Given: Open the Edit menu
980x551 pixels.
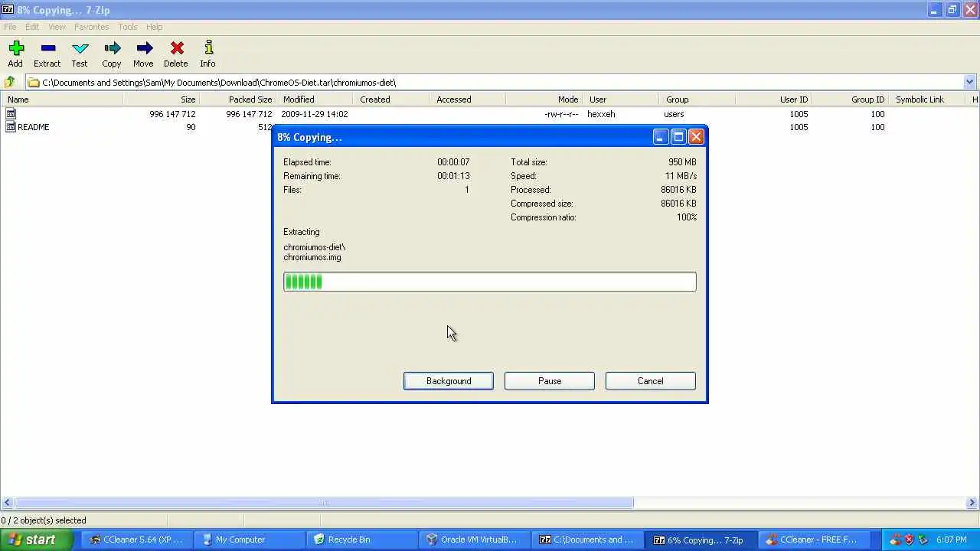Looking at the screenshot, I should click(x=32, y=27).
